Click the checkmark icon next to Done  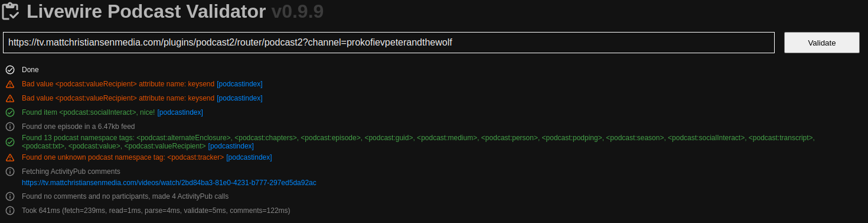(x=10, y=70)
